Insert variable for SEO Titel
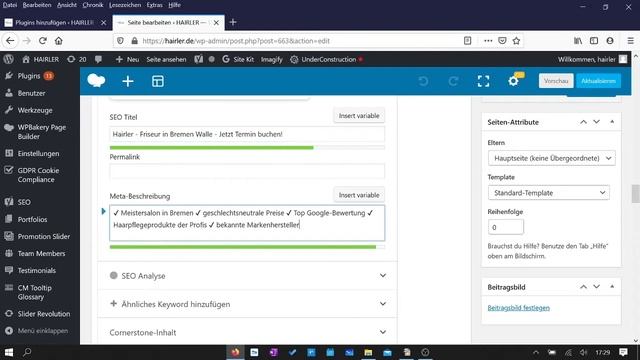 click(359, 116)
